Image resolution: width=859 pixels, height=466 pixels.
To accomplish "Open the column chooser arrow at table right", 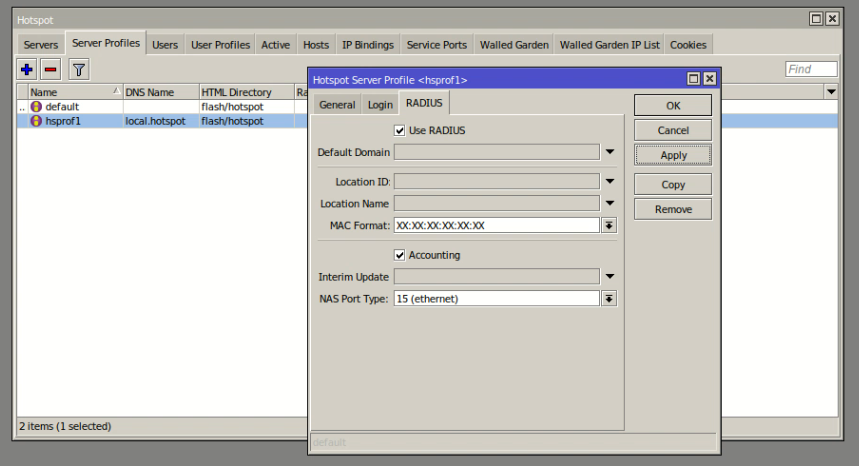I will (830, 92).
